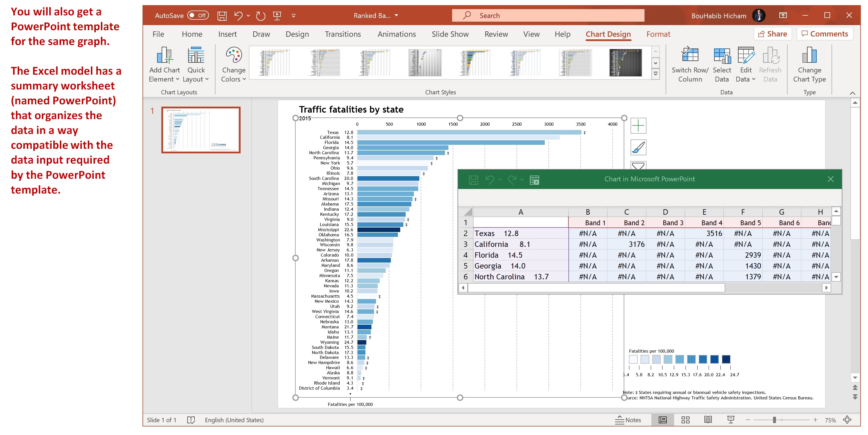Click data sheet scroll right arrow

[826, 287]
